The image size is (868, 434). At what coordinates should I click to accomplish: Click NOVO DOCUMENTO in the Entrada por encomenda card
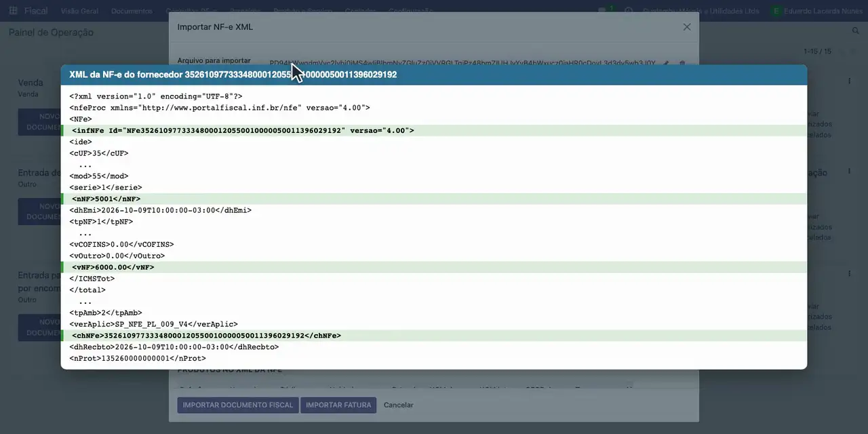click(x=39, y=328)
